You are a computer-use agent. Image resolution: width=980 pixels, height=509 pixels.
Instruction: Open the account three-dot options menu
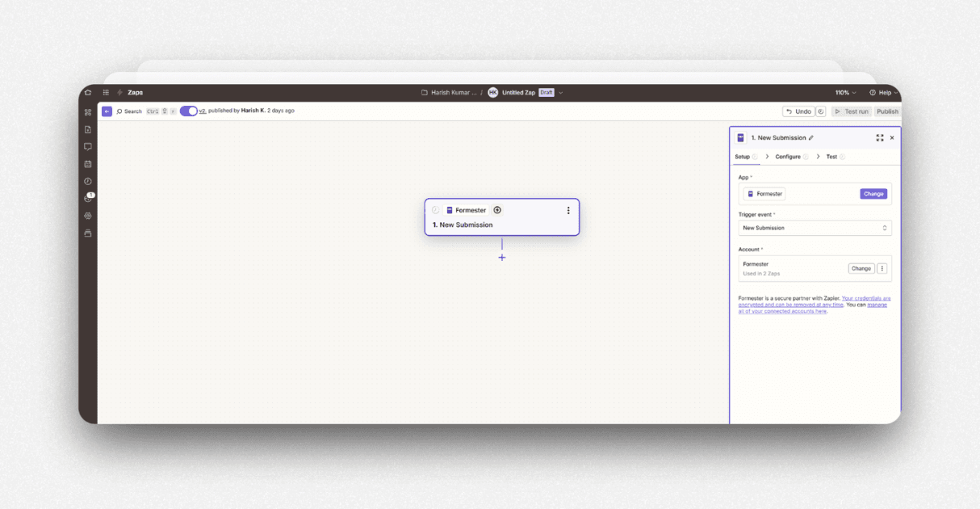coord(882,268)
